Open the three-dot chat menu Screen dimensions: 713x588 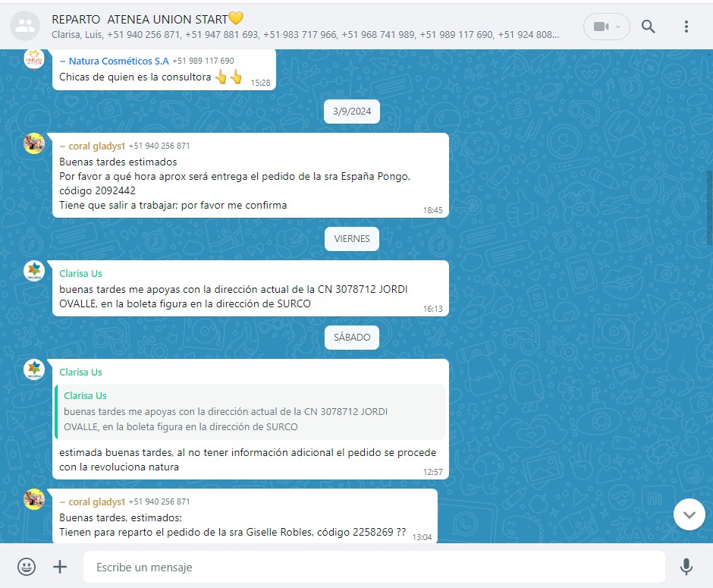point(686,27)
